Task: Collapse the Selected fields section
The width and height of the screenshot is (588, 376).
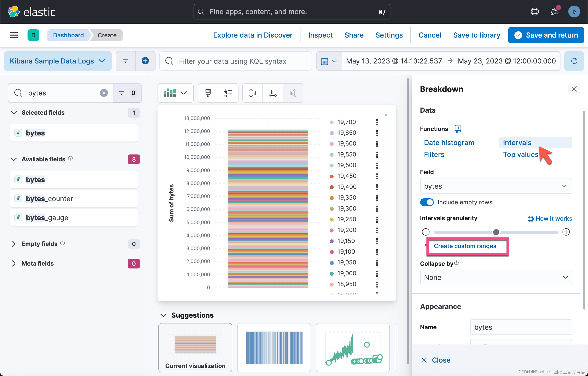Action: [14, 113]
